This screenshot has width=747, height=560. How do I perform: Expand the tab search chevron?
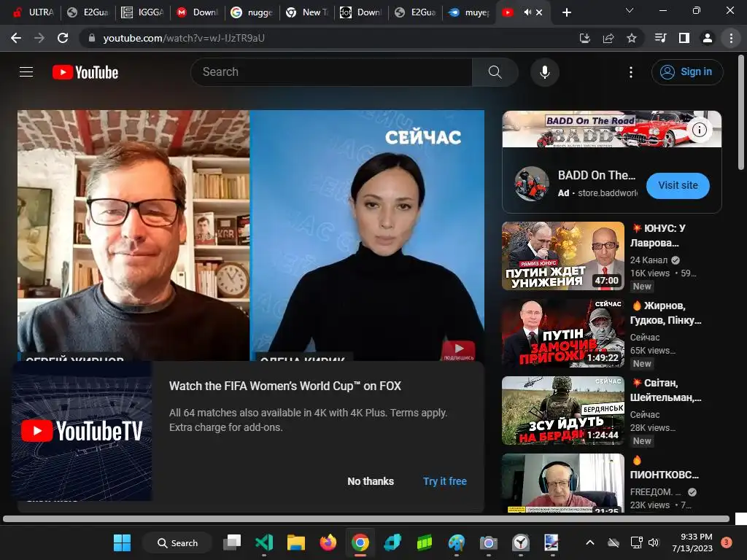[630, 10]
